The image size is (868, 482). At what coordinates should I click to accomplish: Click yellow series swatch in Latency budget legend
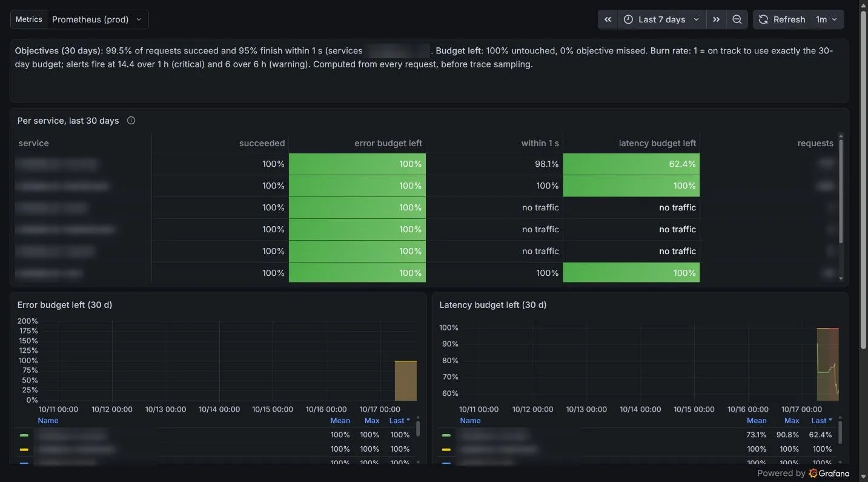tap(446, 450)
